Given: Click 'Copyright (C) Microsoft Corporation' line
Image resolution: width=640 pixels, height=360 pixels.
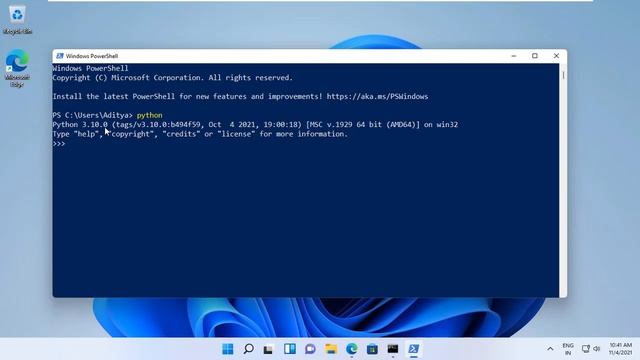Looking at the screenshot, I should pos(173,78).
